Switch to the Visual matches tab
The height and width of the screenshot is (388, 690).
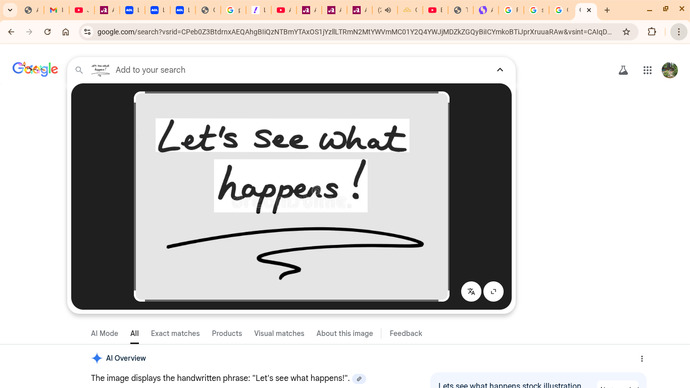point(279,333)
